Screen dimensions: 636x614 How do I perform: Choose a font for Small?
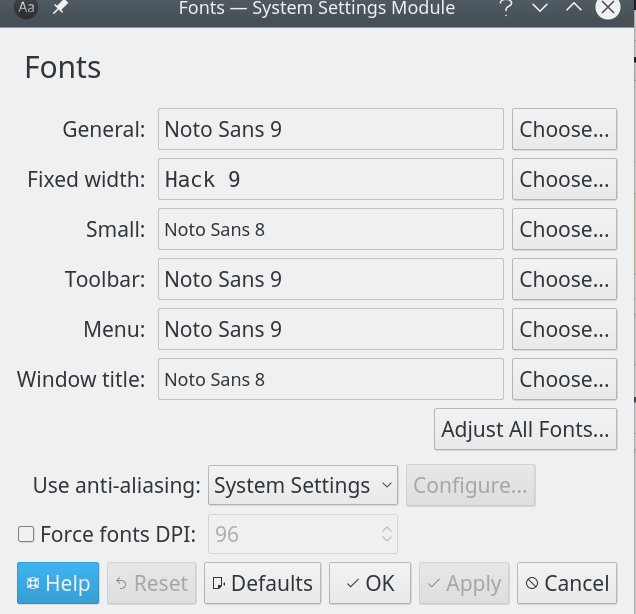(564, 229)
